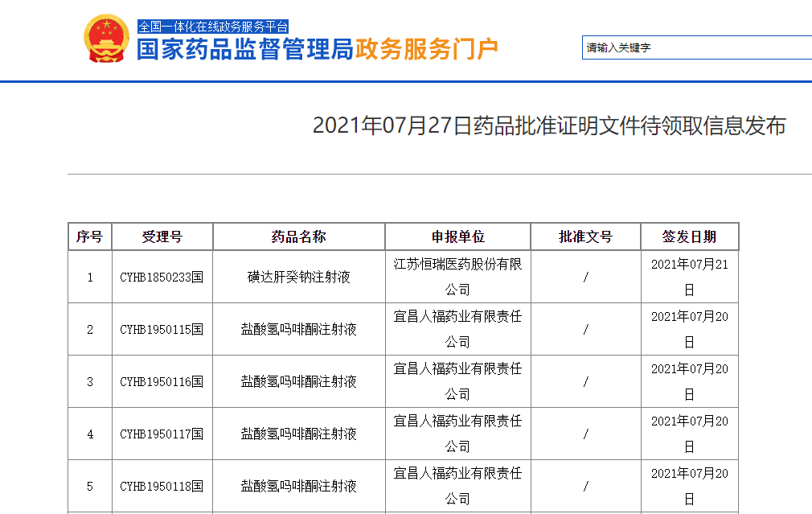
Task: Click drug name 磺达肝癸钠注射液
Action: pos(299,278)
